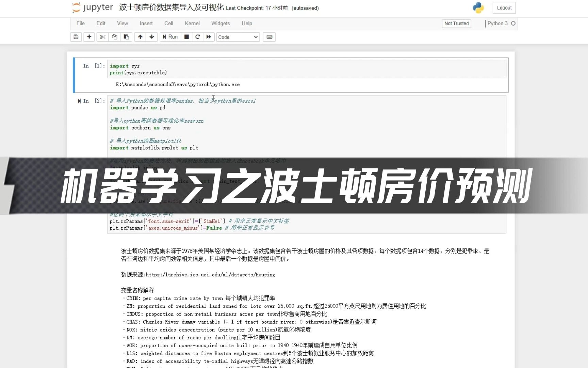Screen dimensions: 588x368
Task: Click the 变量名称解释 heading
Action: coord(137,290)
